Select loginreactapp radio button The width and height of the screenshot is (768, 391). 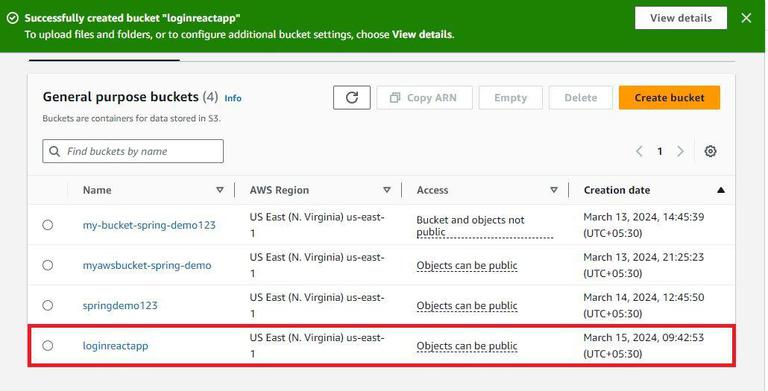coord(48,345)
